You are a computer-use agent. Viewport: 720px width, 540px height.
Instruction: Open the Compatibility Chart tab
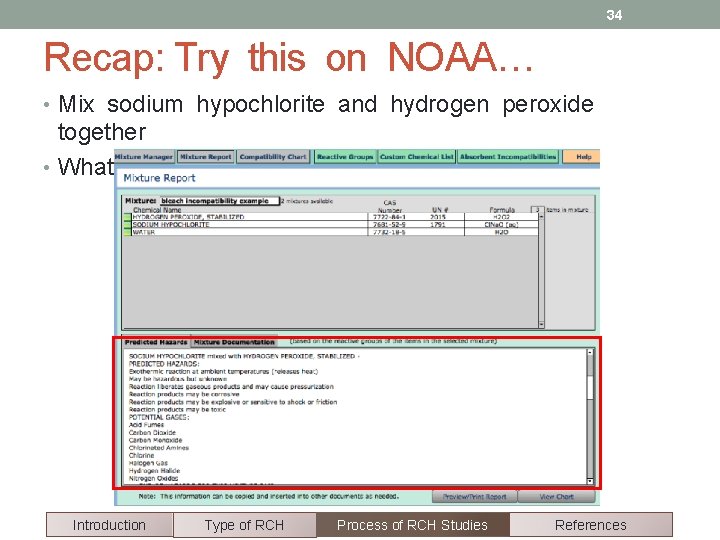pos(273,157)
